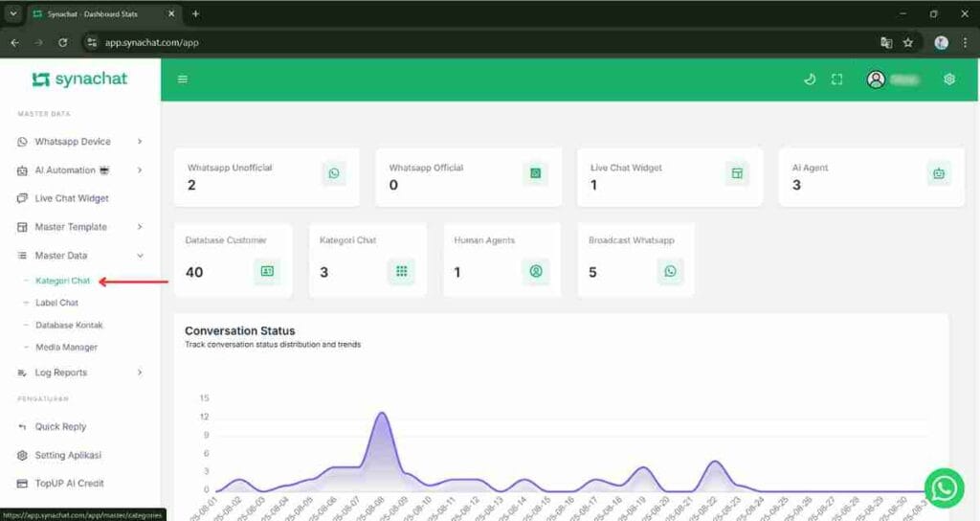The width and height of the screenshot is (980, 521).
Task: Open the Whatsapp Device menu label
Action: [73, 142]
